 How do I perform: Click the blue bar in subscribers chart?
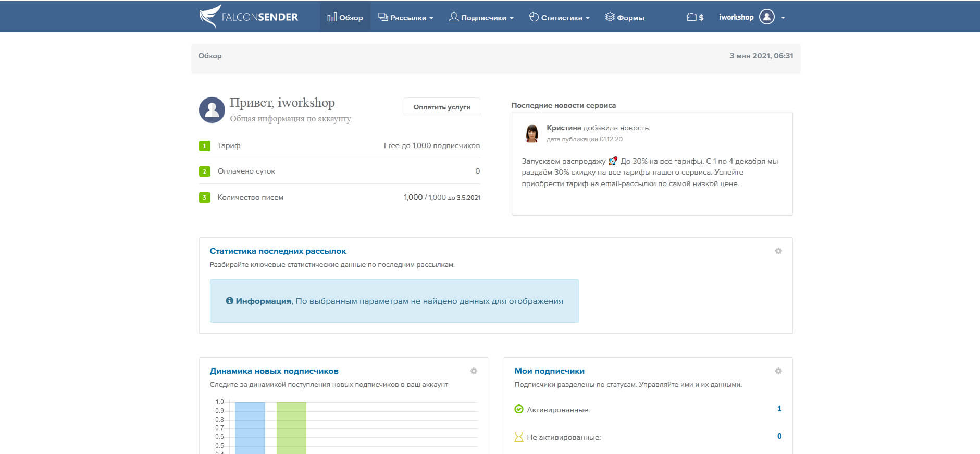250,427
